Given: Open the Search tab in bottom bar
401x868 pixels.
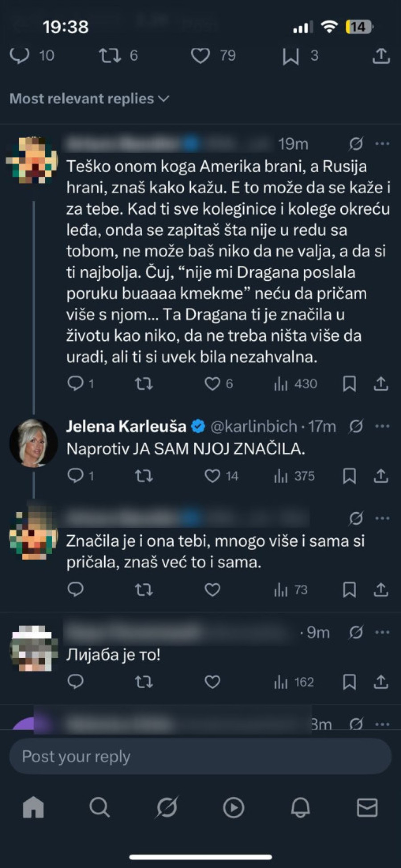Looking at the screenshot, I should pyautogui.click(x=99, y=807).
